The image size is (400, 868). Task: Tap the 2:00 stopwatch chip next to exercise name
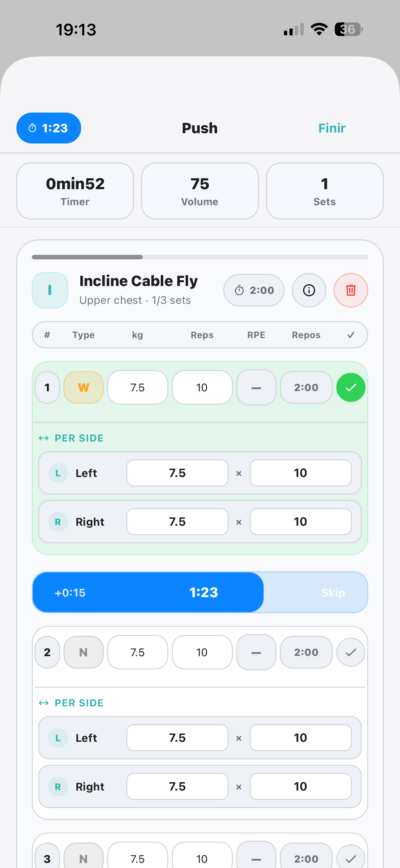point(254,290)
